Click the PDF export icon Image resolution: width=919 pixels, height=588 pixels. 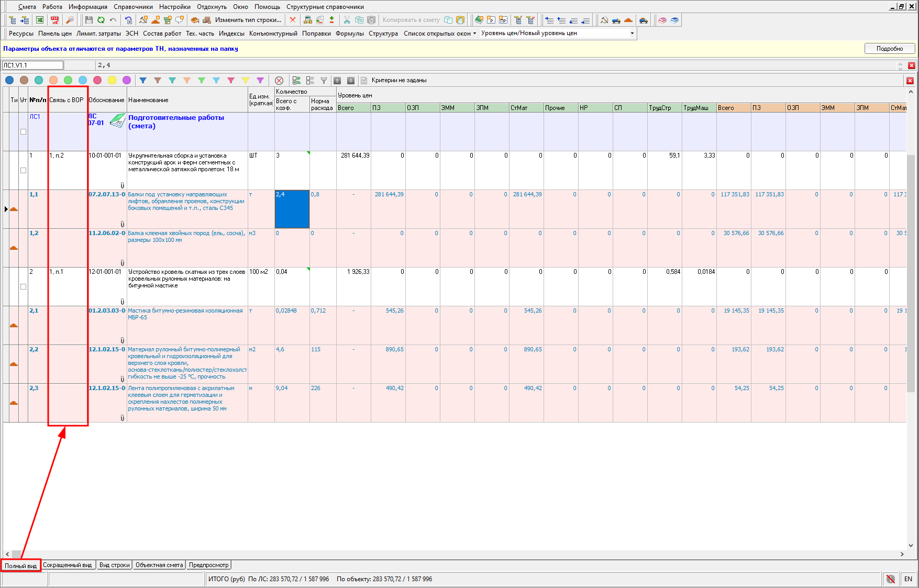(x=54, y=20)
